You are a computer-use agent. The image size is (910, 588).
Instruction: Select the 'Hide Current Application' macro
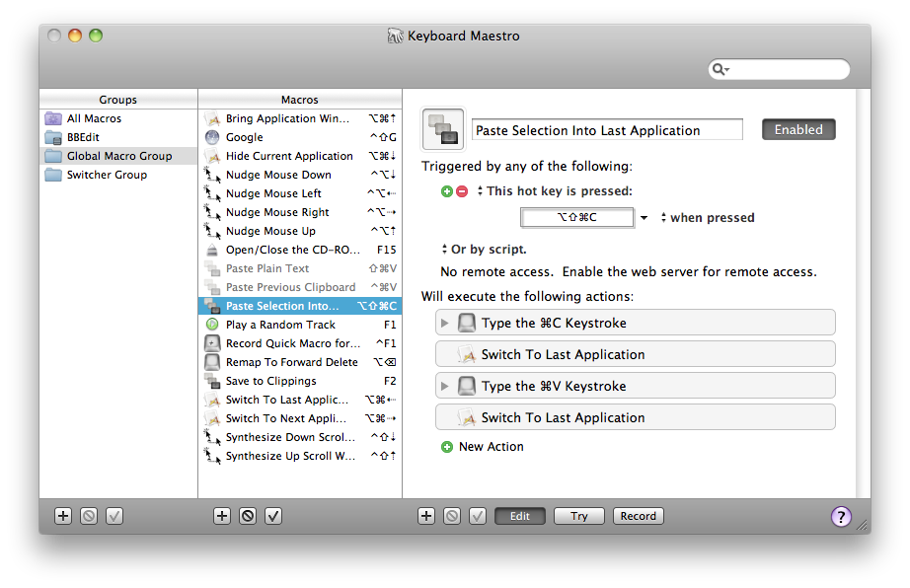(x=300, y=156)
